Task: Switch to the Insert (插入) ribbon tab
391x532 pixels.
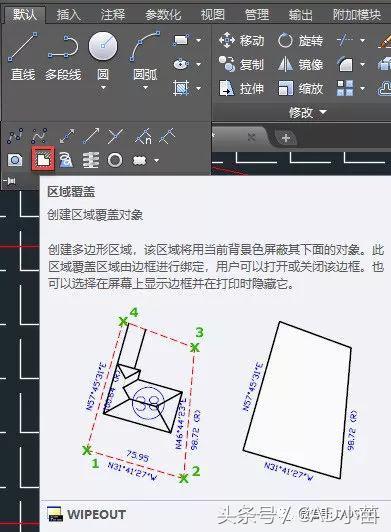Action: coord(68,15)
